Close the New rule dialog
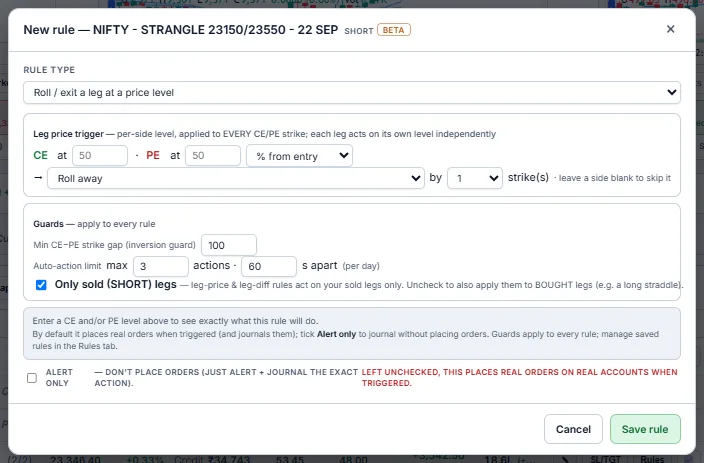704x463 pixels. pyautogui.click(x=670, y=29)
